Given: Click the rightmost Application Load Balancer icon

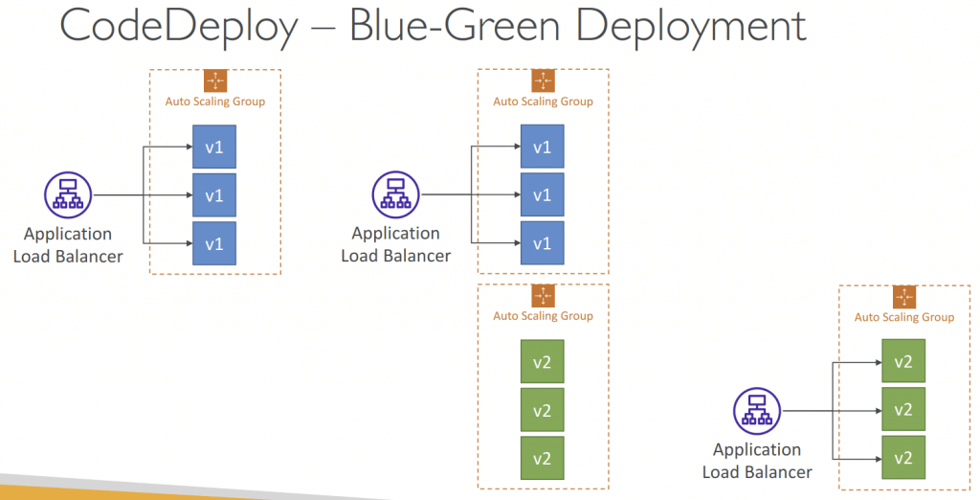Looking at the screenshot, I should click(x=757, y=411).
